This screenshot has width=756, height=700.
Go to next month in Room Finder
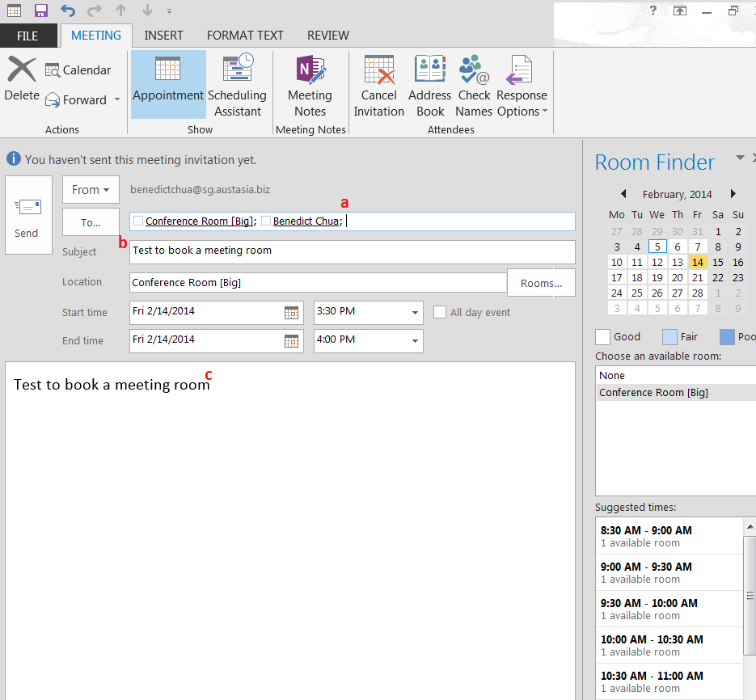[733, 194]
